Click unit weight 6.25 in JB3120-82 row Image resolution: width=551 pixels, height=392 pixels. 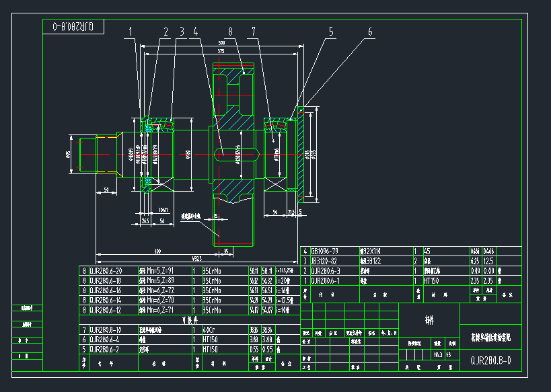pos(475,261)
